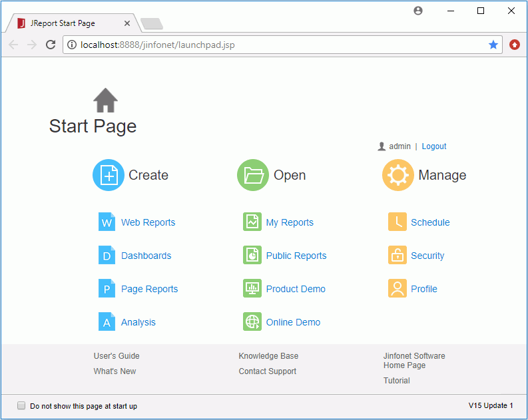Click the Security padlock icon
This screenshot has width=528, height=420.
tap(397, 255)
